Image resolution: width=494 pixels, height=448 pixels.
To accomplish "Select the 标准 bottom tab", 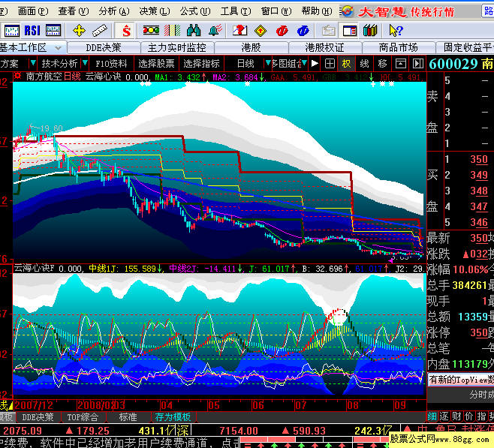I will click(128, 417).
